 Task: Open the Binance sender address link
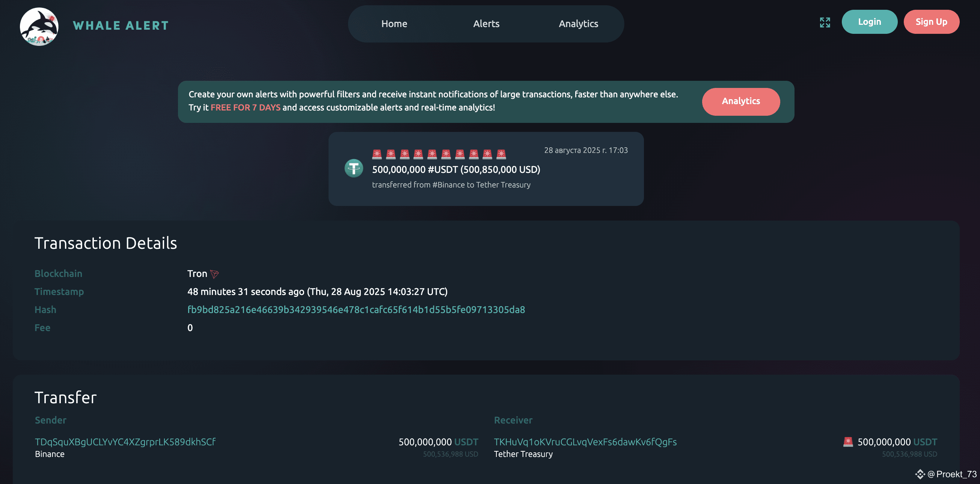coord(125,442)
